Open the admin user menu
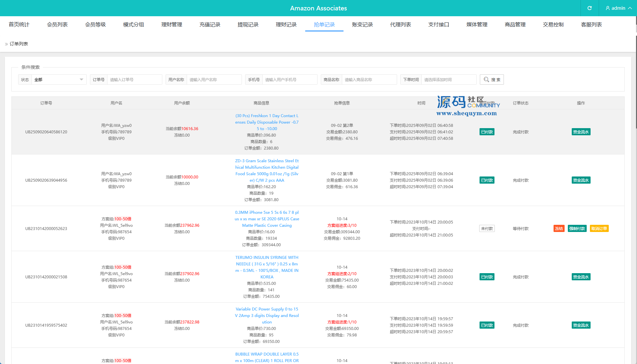Viewport: 637px width, 364px height. pyautogui.click(x=618, y=8)
